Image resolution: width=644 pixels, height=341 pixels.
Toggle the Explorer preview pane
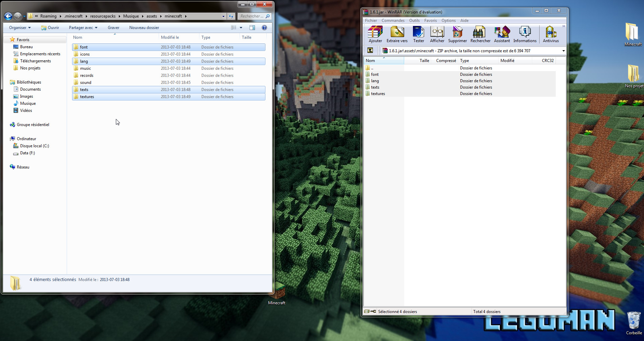252,28
